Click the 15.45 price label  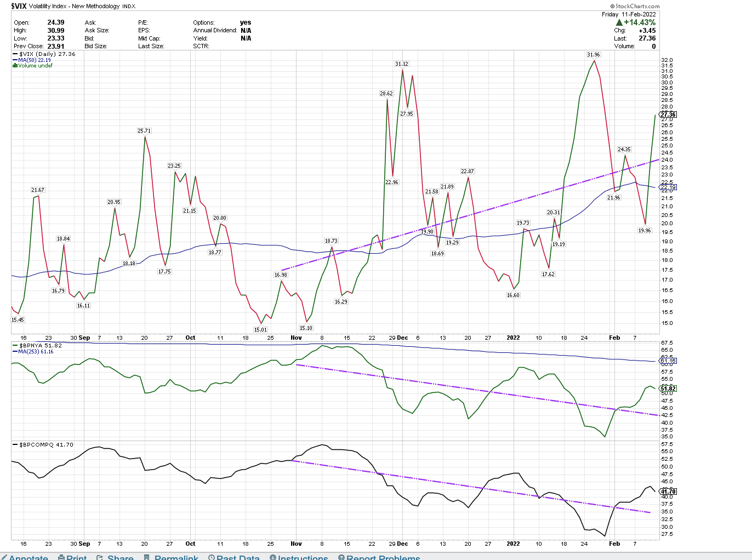(x=18, y=320)
